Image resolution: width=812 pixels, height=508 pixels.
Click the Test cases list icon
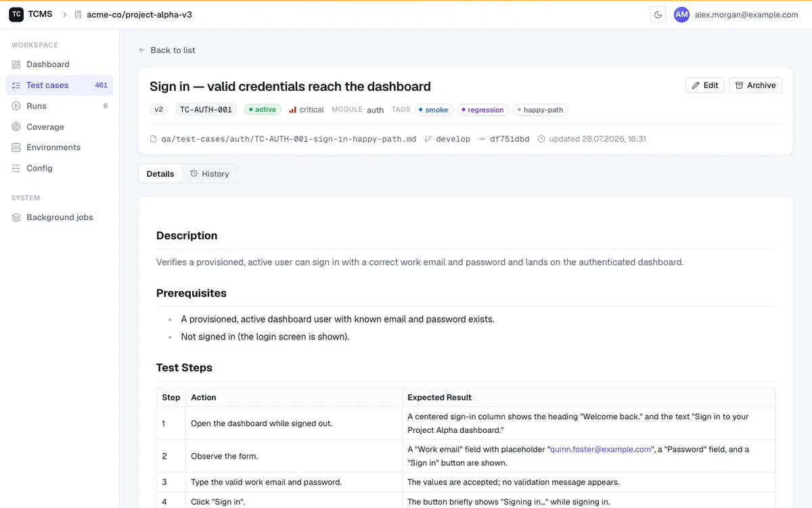click(x=16, y=85)
